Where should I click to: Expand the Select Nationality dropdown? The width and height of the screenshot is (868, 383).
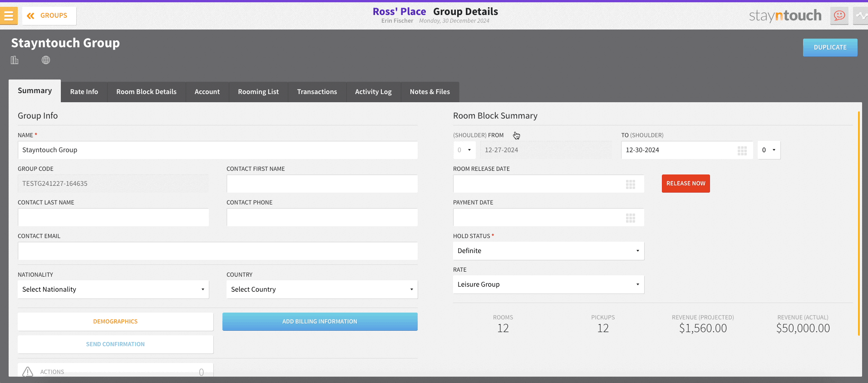[113, 289]
